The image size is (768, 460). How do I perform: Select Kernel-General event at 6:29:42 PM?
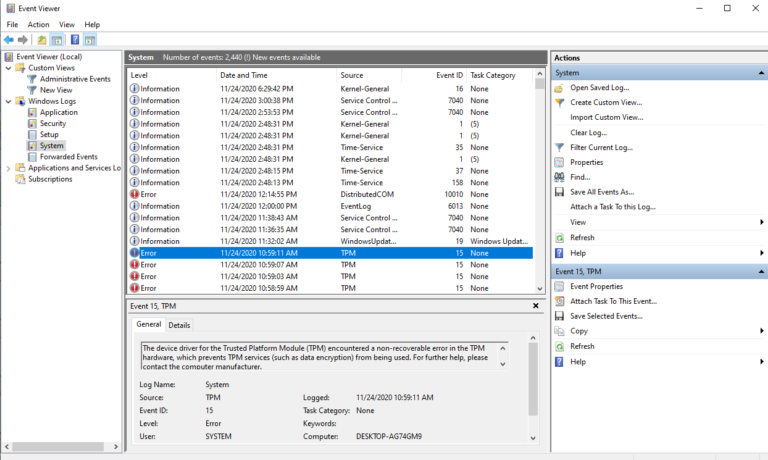[x=330, y=89]
